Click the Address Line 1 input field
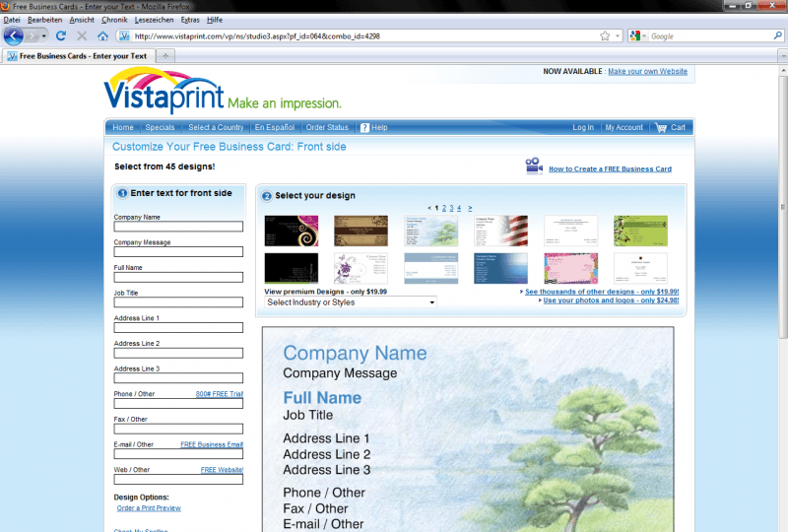This screenshot has height=532, width=788. coord(178,327)
